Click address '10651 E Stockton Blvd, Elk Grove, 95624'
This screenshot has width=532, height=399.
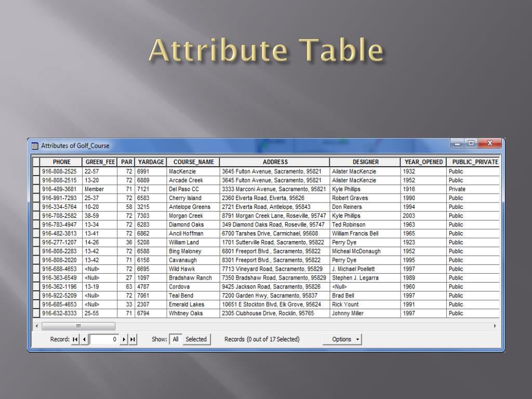pos(274,304)
